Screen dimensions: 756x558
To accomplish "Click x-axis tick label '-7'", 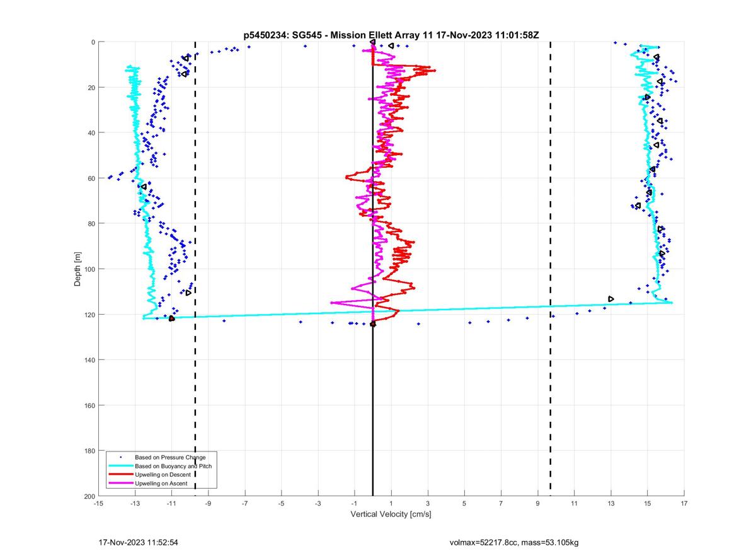I will coord(244,504).
